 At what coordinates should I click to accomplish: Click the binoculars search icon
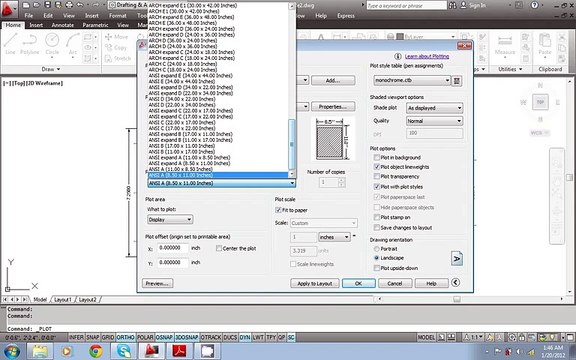pos(453,5)
